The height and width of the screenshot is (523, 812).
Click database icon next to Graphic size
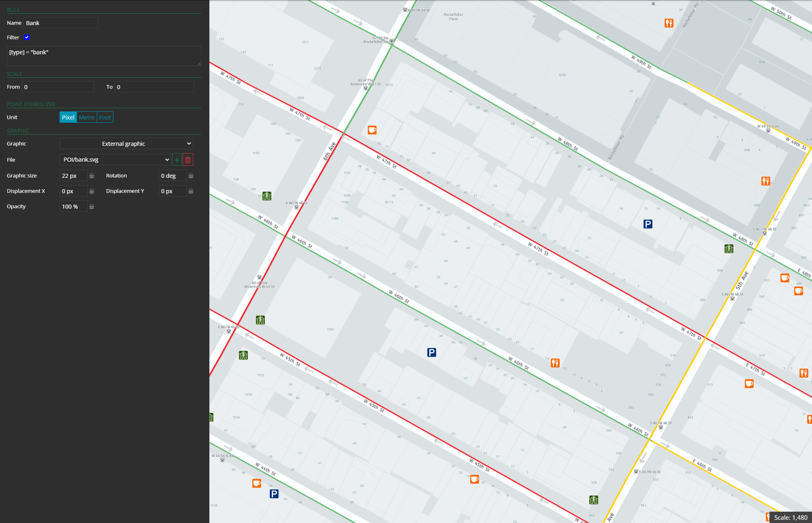[x=92, y=176]
